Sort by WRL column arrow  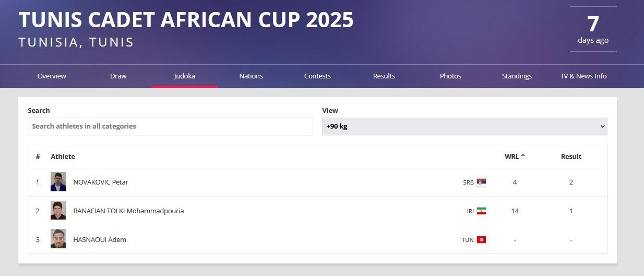(523, 156)
